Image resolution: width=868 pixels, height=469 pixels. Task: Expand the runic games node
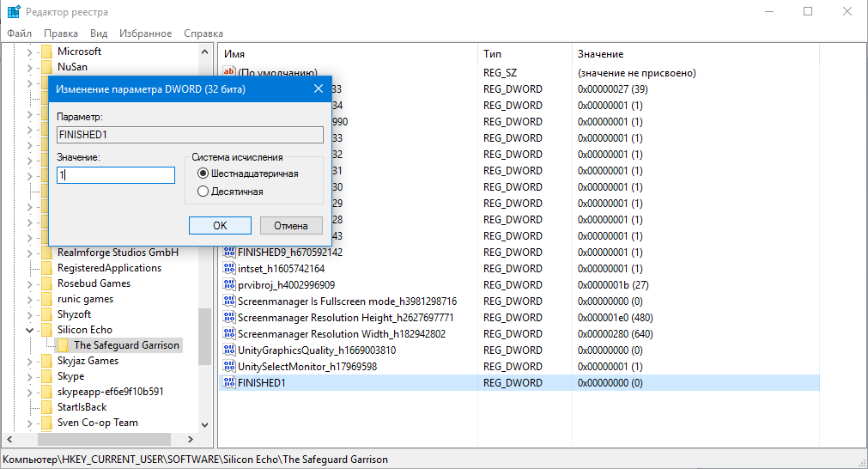pos(30,300)
